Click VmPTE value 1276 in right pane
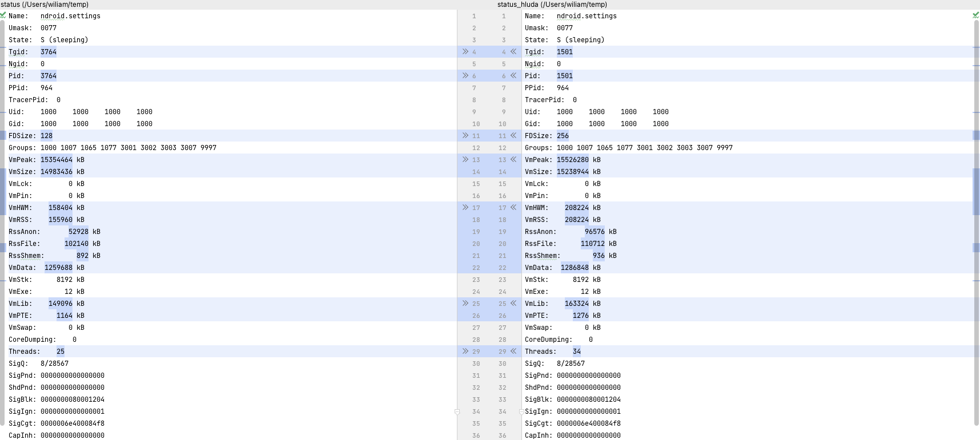 pos(581,316)
